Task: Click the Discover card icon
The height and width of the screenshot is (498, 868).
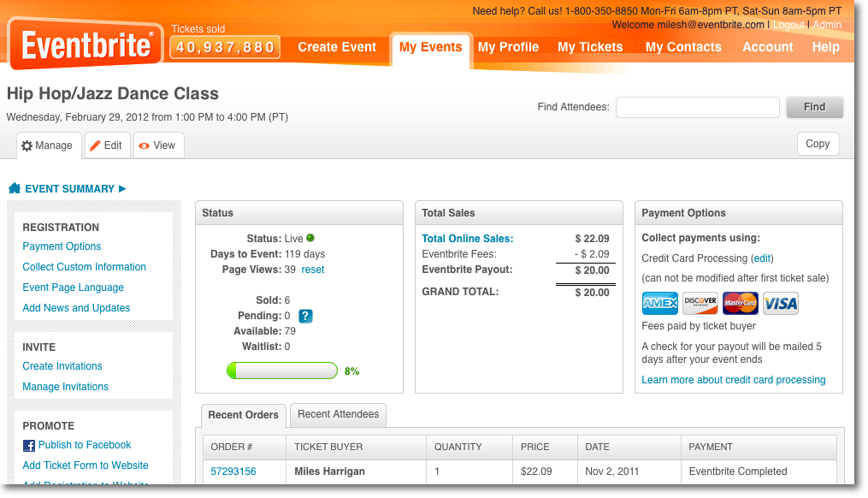Action: (x=700, y=303)
